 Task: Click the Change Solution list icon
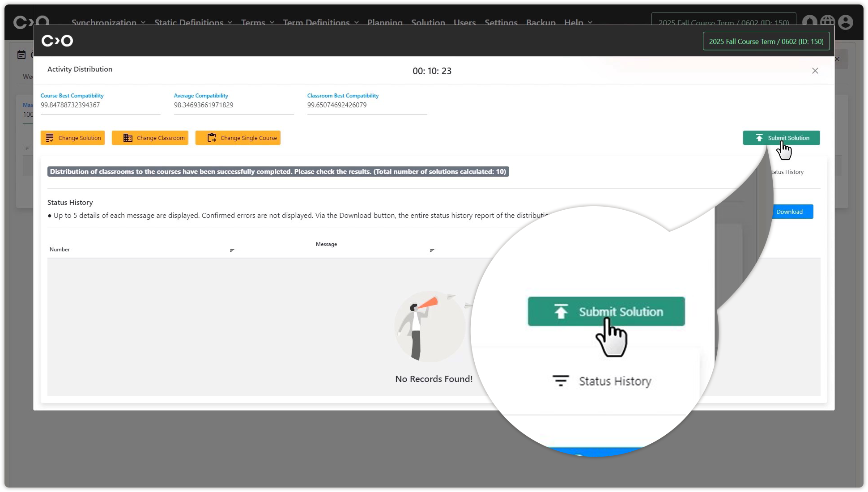50,138
